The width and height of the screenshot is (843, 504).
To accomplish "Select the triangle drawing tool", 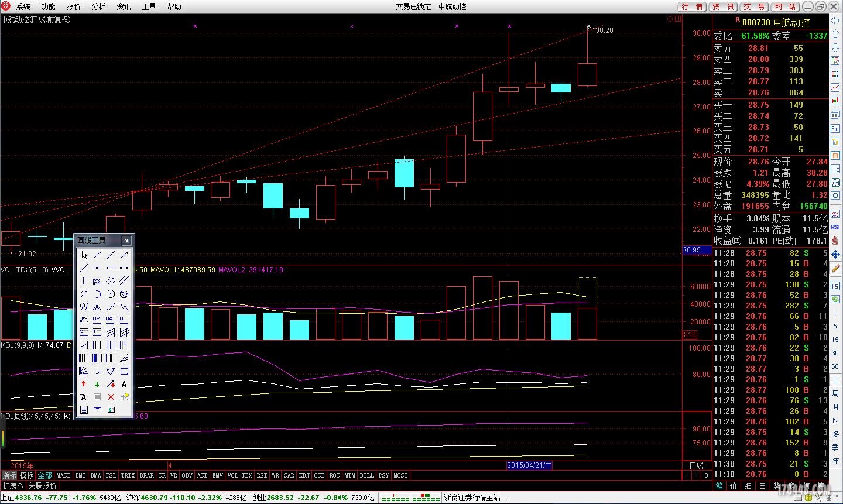I will [111, 371].
